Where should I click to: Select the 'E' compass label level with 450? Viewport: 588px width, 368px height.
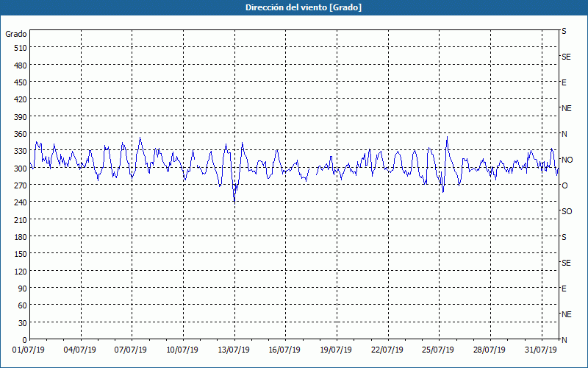(x=564, y=82)
